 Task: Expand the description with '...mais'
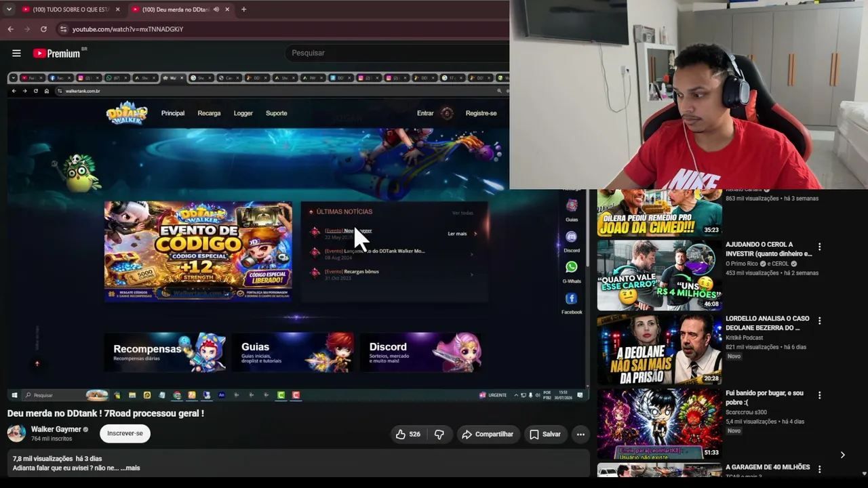pyautogui.click(x=130, y=468)
